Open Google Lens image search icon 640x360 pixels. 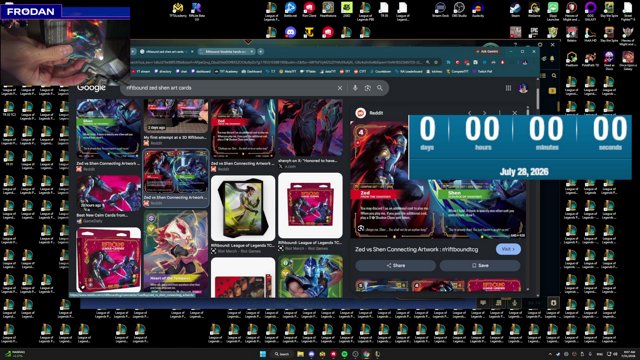(x=367, y=88)
